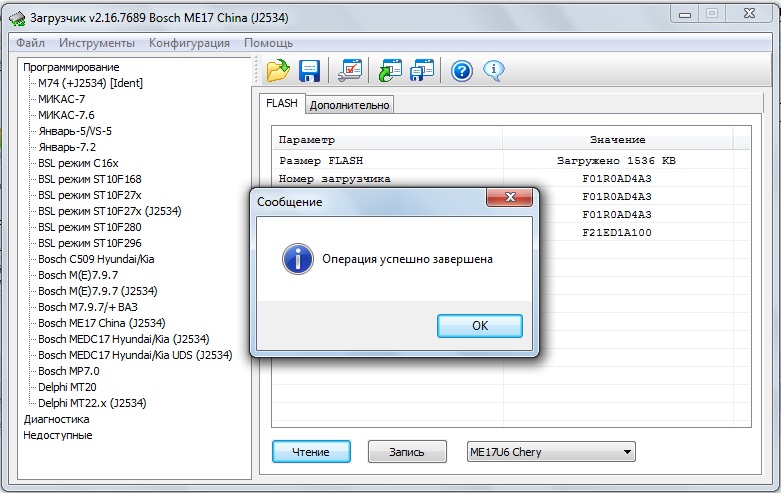Open help via the blue question mark icon
The width and height of the screenshot is (781, 493).
pos(462,71)
